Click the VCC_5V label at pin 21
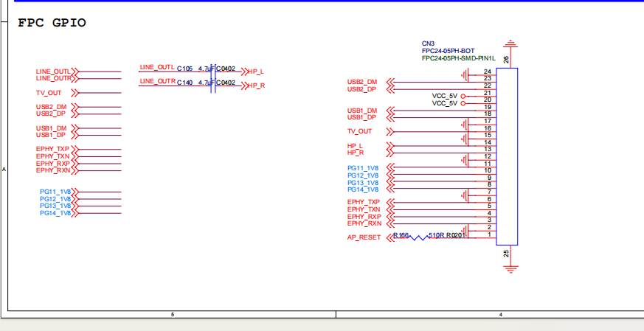Viewport: 644px width, 331px height. [445, 96]
